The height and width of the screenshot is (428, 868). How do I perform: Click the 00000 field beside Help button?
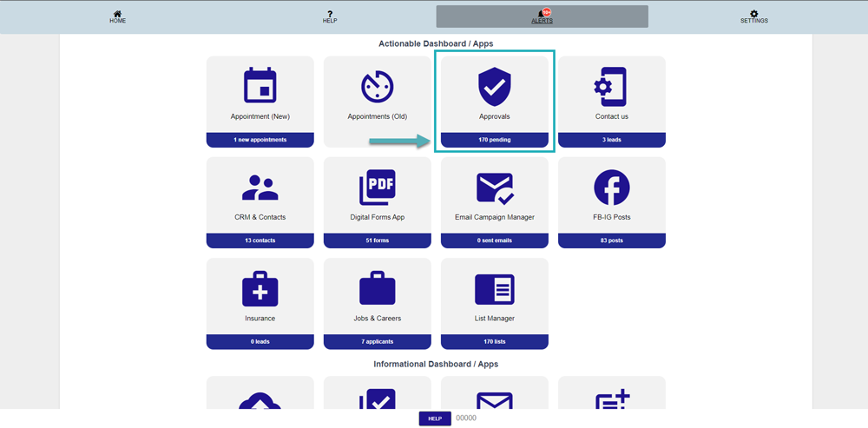pos(467,418)
